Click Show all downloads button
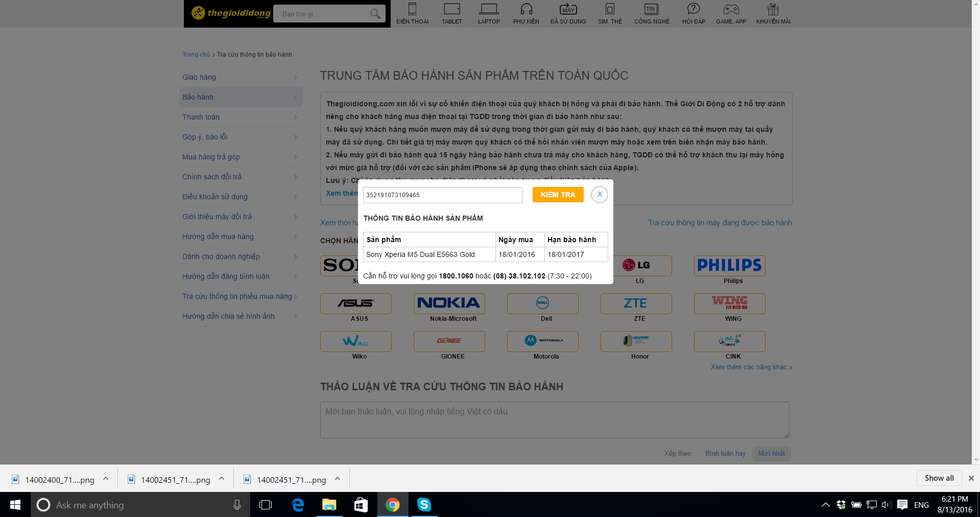This screenshot has width=980, height=517. point(939,478)
